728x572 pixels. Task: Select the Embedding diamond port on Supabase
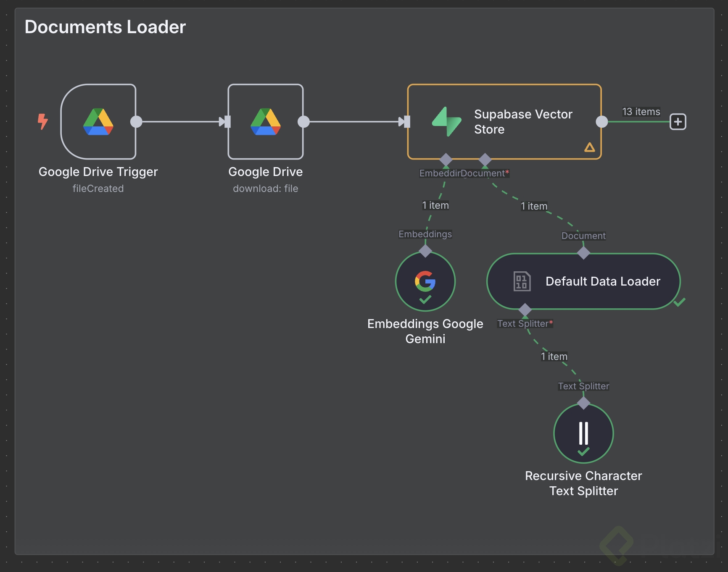(x=446, y=160)
